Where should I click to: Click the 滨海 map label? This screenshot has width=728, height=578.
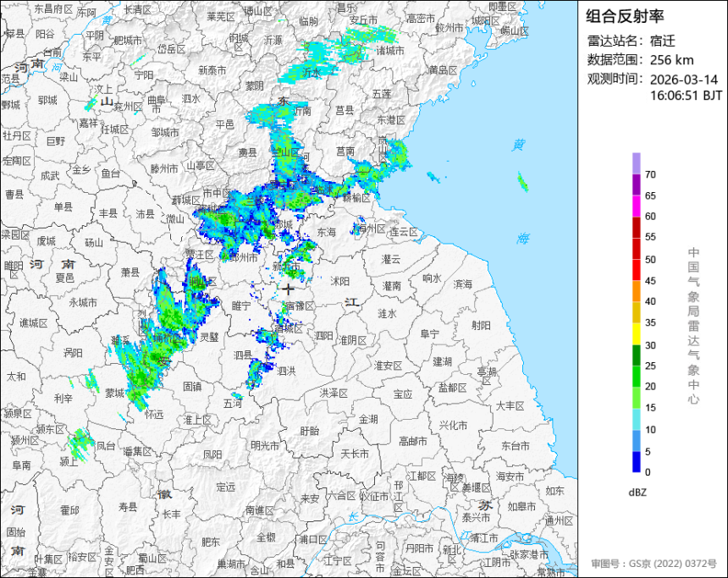(x=462, y=283)
